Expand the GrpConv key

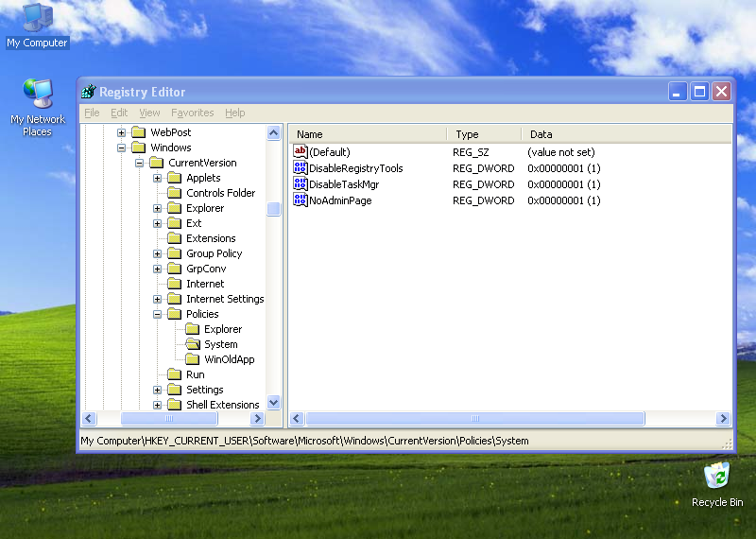coord(157,269)
